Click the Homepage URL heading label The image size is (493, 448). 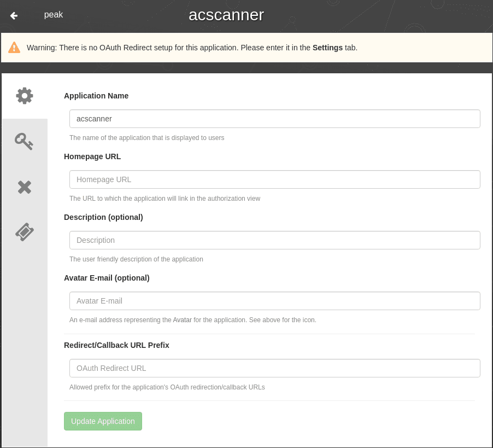(x=92, y=156)
